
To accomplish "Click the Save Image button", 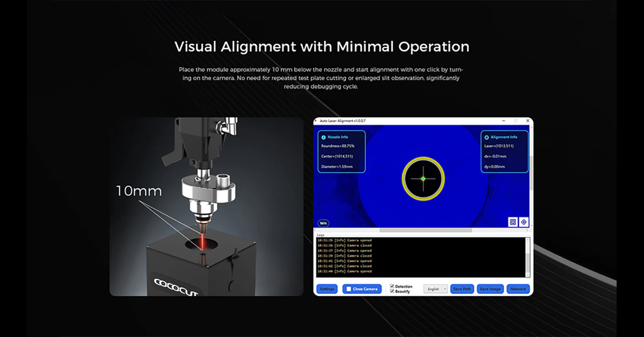I will [490, 289].
